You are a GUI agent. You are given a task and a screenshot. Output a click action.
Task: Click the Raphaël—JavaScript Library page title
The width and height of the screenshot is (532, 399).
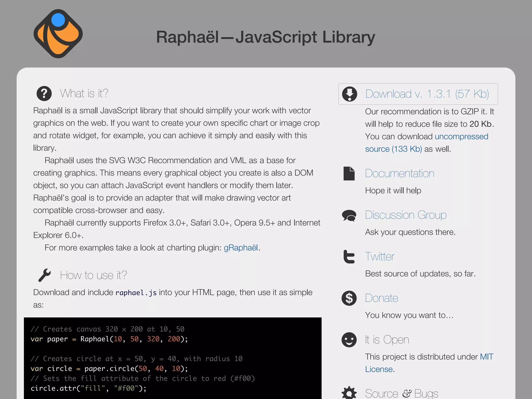265,37
